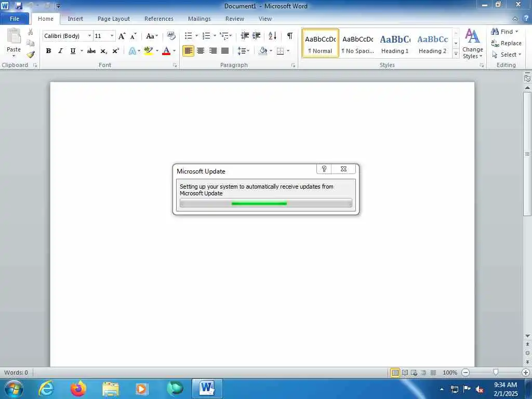
Task: Open the Select dropdown in Editing
Action: pos(507,55)
